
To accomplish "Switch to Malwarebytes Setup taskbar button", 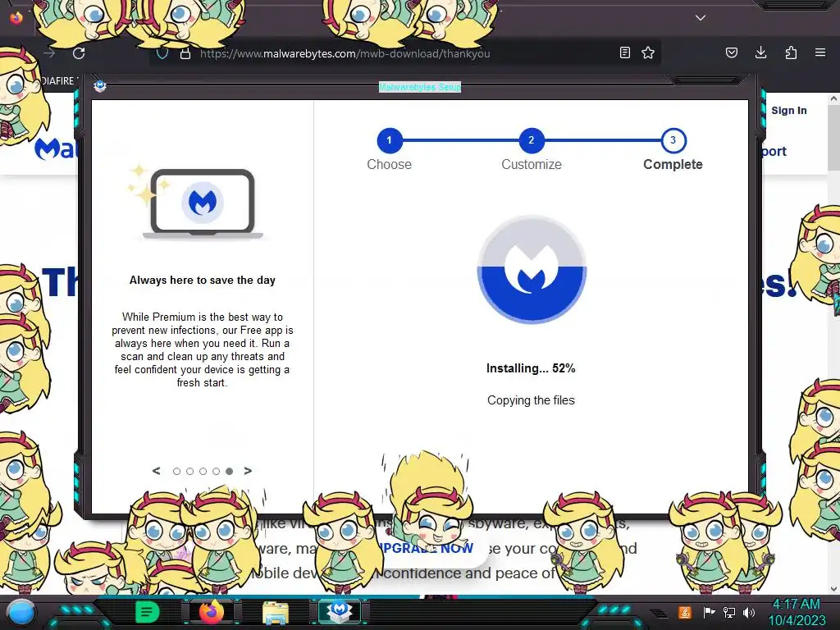I will [x=339, y=612].
